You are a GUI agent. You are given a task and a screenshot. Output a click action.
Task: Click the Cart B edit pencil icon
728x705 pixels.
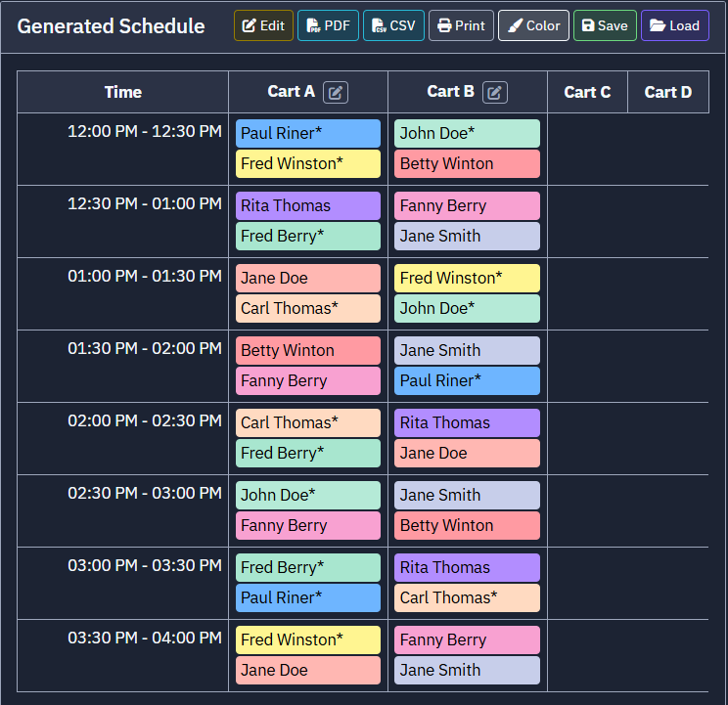[x=494, y=92]
